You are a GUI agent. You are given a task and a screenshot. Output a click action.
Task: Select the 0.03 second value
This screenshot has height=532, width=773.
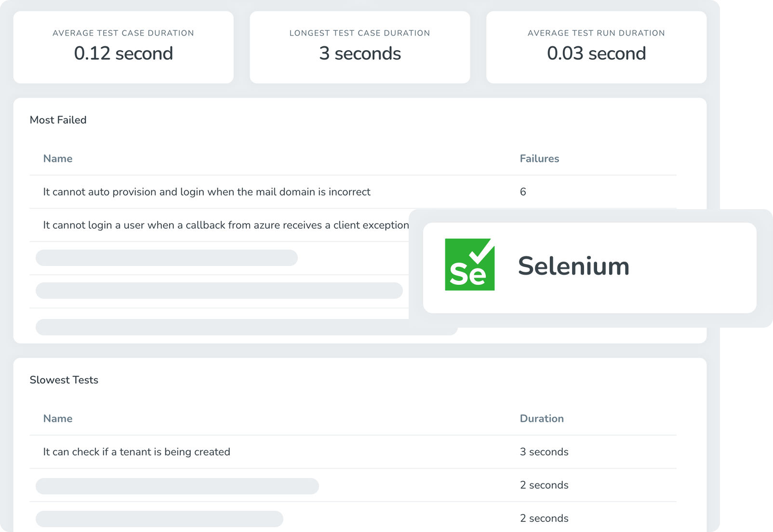click(597, 53)
